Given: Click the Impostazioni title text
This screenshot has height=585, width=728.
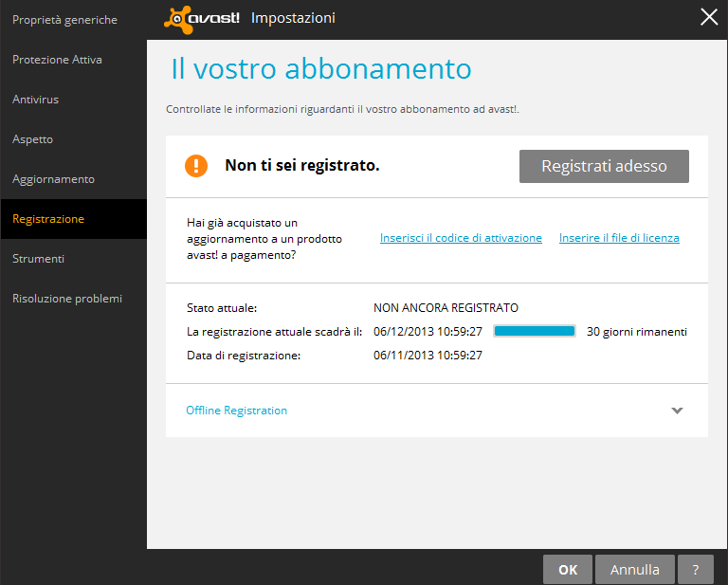Looking at the screenshot, I should (293, 18).
